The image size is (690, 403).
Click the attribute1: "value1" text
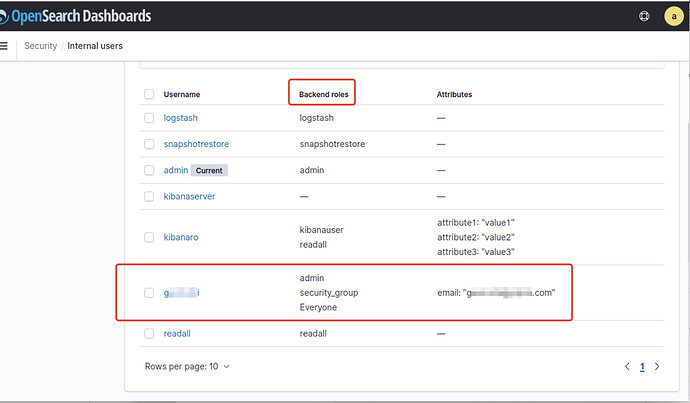[x=476, y=223]
